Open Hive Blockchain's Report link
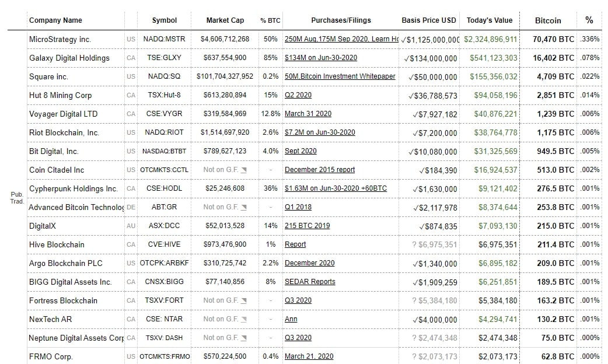 295,244
